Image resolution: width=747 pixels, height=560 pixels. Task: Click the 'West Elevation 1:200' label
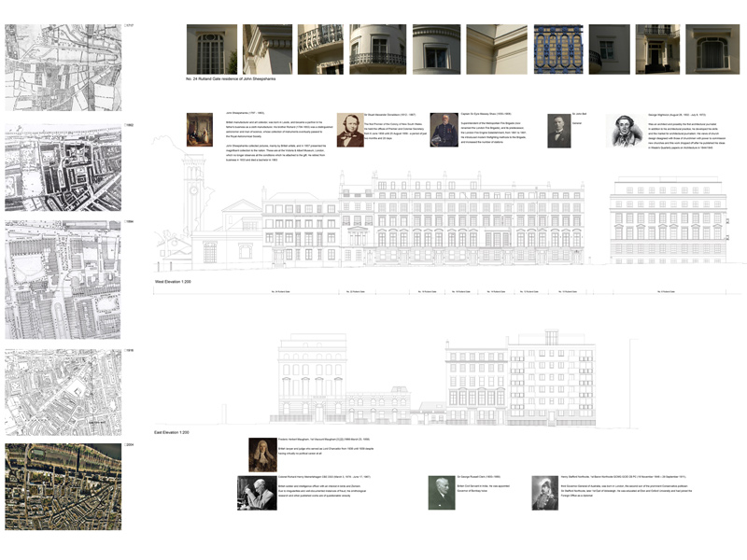(x=176, y=280)
